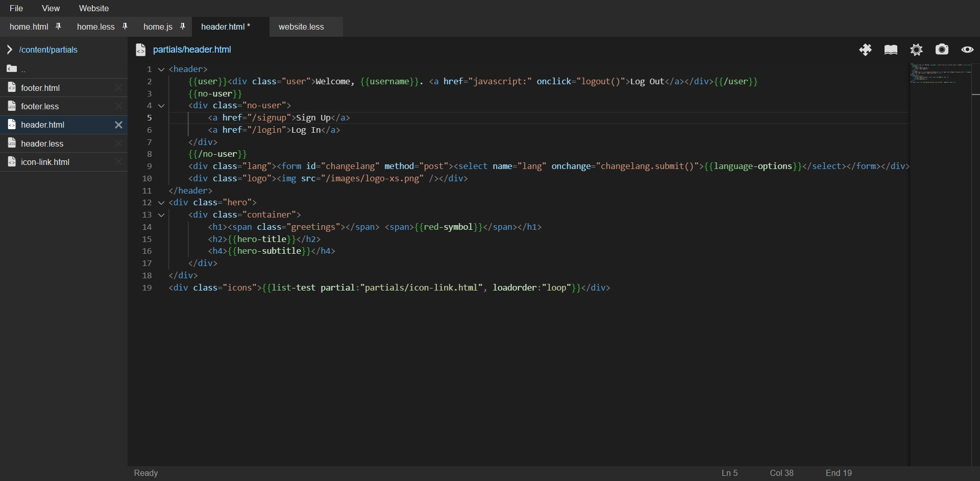The height and width of the screenshot is (481, 980).
Task: Open settings with the gear icon
Action: click(916, 50)
